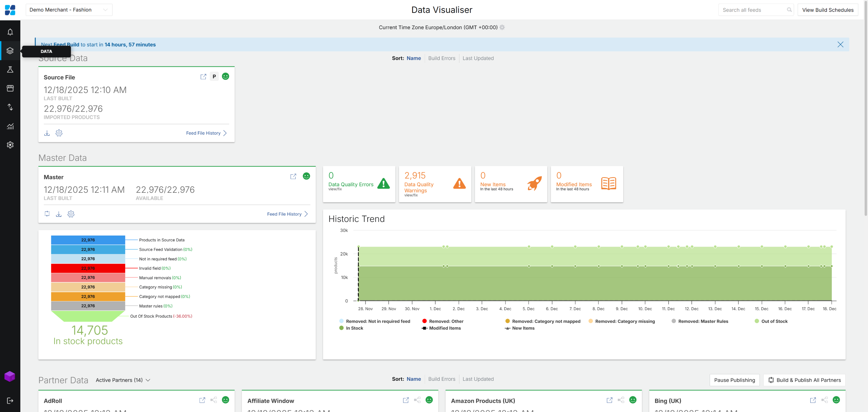
Task: Expand Active Partners (14) dropdown
Action: pos(123,380)
